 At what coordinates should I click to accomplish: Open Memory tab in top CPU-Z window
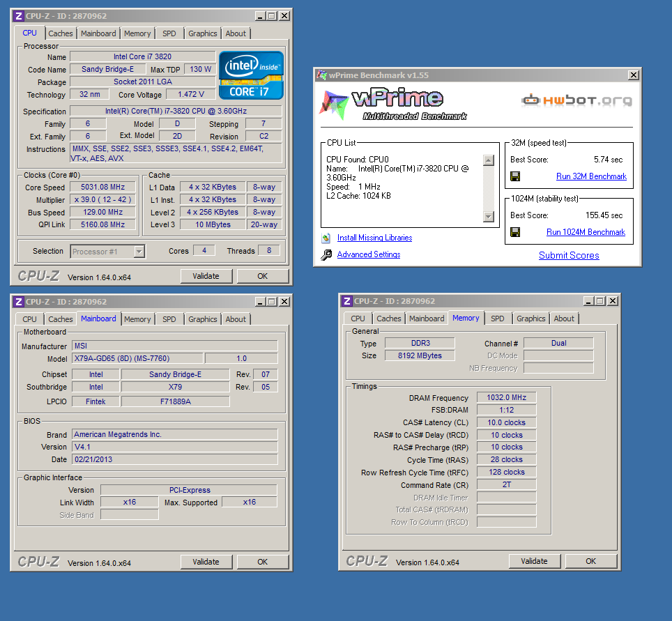[x=137, y=33]
